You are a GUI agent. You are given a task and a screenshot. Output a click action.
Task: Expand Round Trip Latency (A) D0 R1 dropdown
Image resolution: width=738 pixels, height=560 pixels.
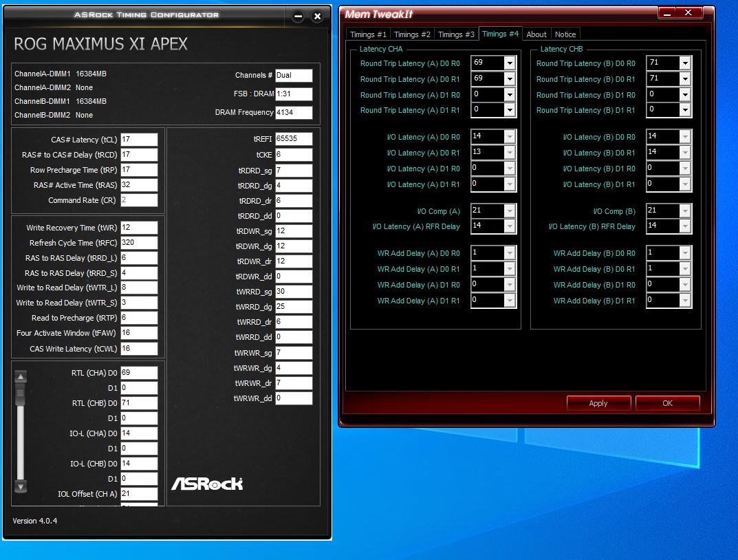510,79
